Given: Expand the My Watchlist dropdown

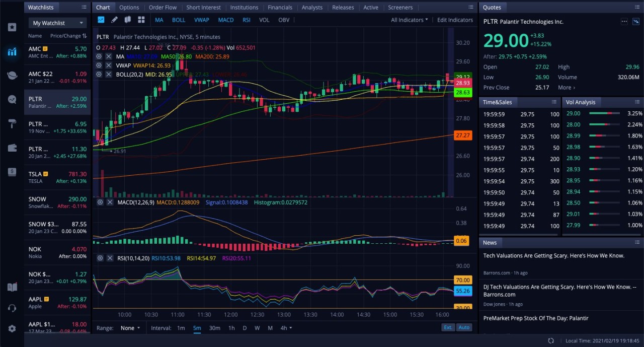Looking at the screenshot, I should [58, 23].
